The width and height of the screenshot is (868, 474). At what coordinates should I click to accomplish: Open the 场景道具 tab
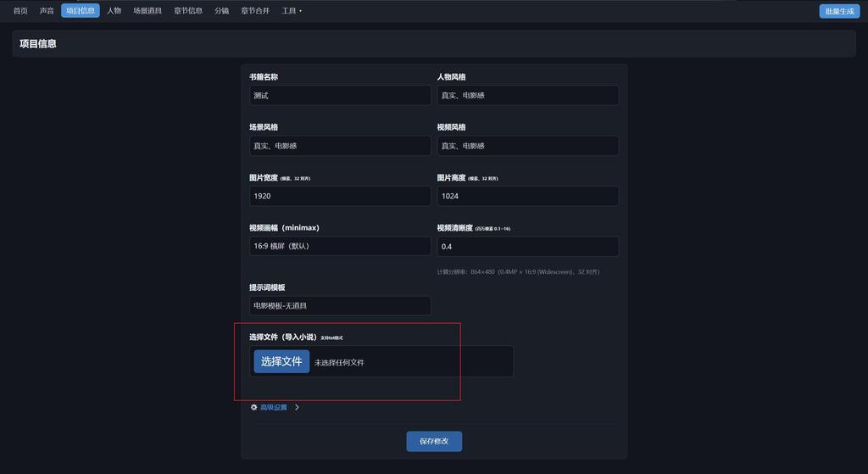coord(147,10)
